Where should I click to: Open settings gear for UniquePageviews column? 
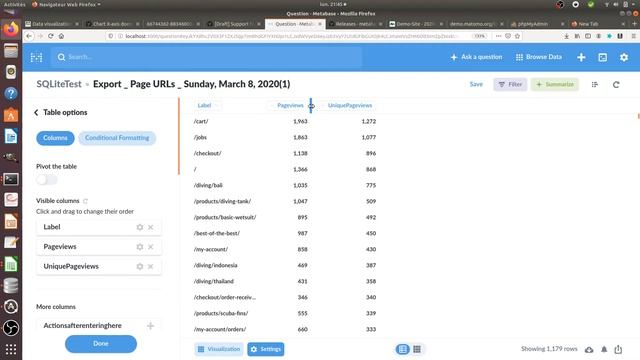click(x=140, y=266)
